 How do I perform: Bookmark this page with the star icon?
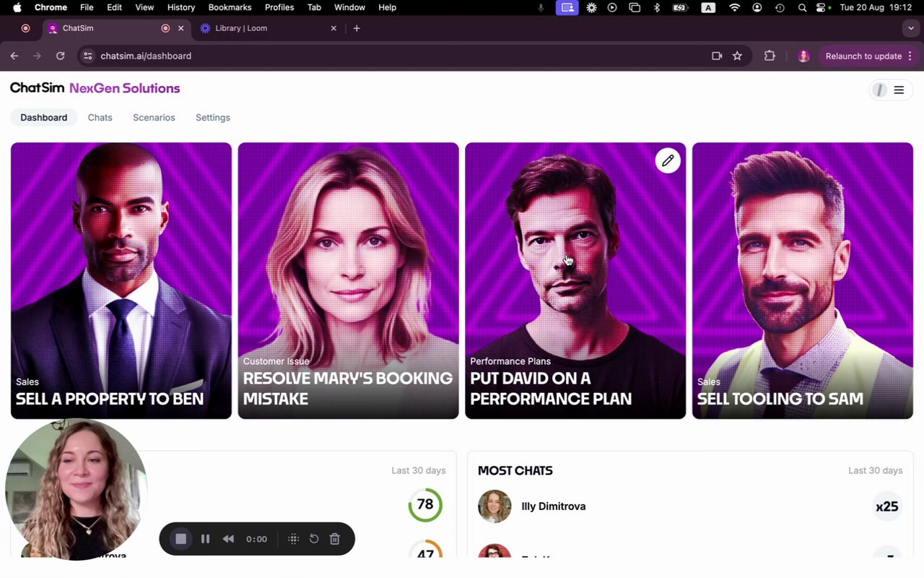(x=737, y=56)
